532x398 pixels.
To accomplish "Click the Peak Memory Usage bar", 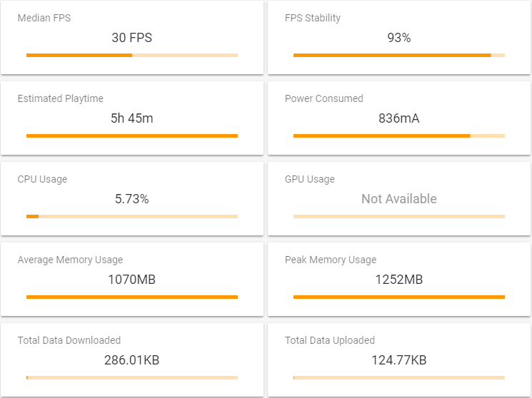I will (x=399, y=297).
